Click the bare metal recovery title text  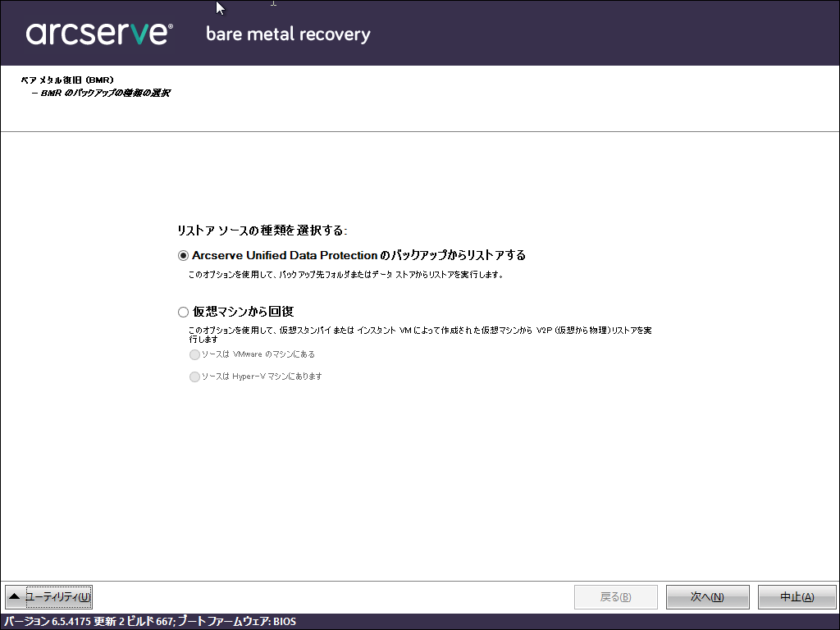[x=288, y=34]
